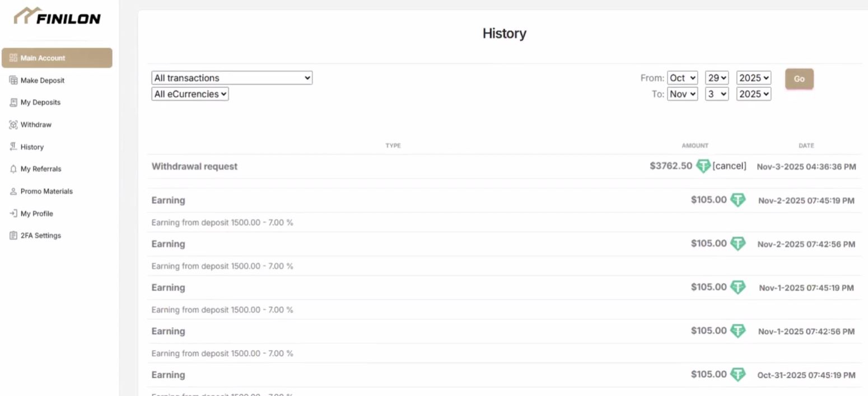The width and height of the screenshot is (868, 396).
Task: Click the Finilon logo
Action: coord(57,17)
